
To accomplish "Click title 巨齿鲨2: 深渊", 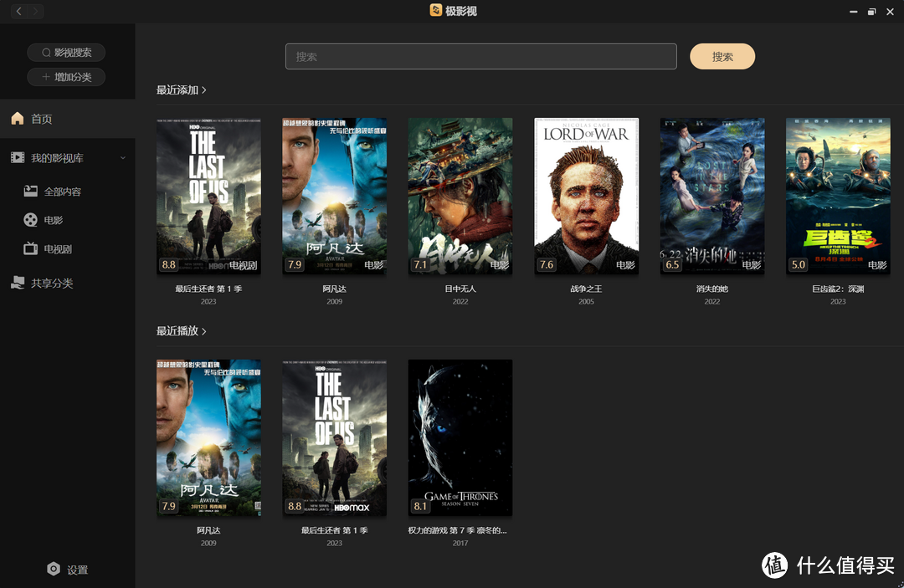I will 838,289.
